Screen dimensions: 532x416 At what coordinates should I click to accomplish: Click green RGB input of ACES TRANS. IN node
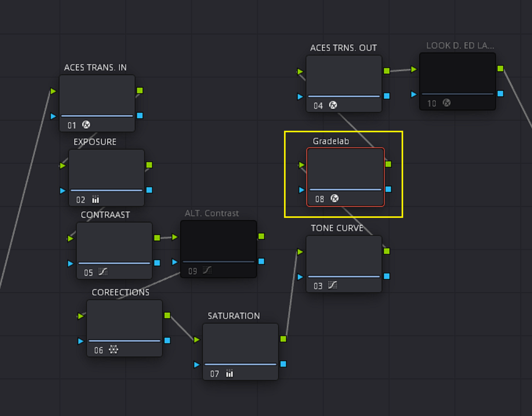coord(53,91)
